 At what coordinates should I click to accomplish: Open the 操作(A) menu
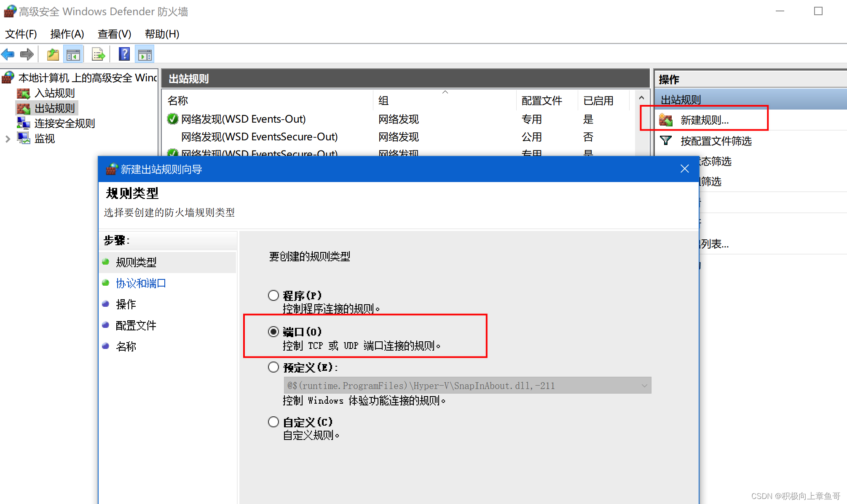[67, 34]
